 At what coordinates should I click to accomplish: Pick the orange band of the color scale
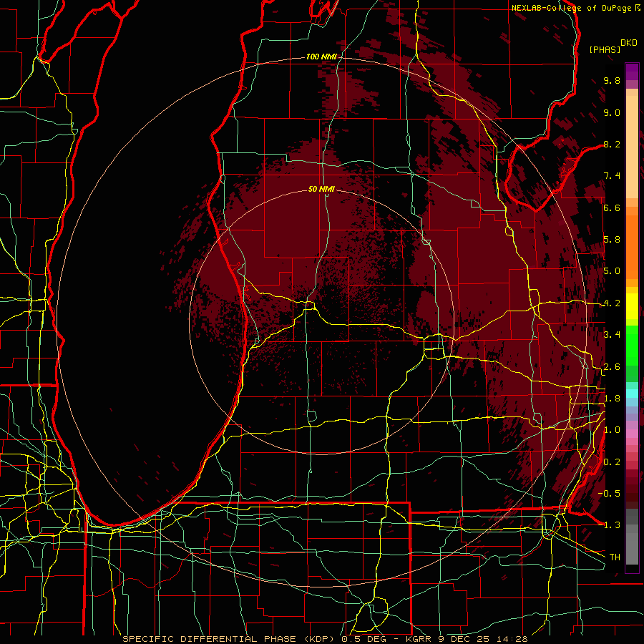[x=632, y=246]
